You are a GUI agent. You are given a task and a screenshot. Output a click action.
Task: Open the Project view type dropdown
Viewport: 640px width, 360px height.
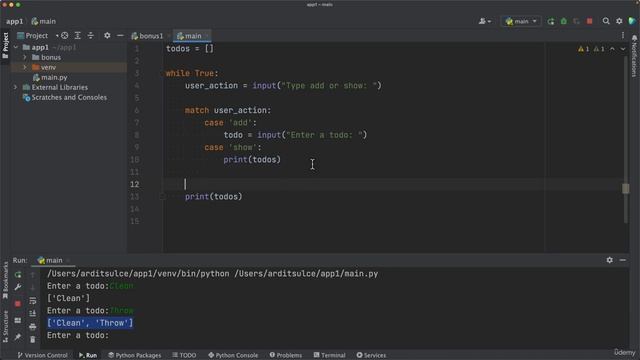click(x=38, y=36)
